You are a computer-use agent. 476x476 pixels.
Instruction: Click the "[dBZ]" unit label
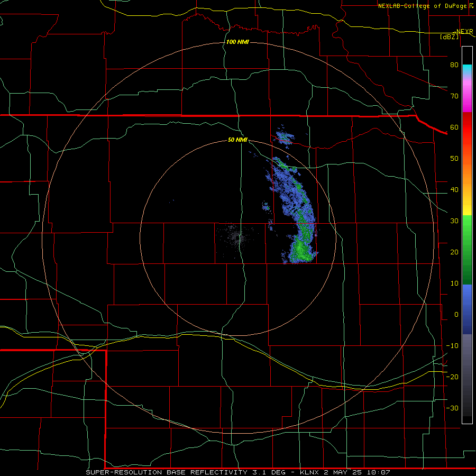point(449,36)
